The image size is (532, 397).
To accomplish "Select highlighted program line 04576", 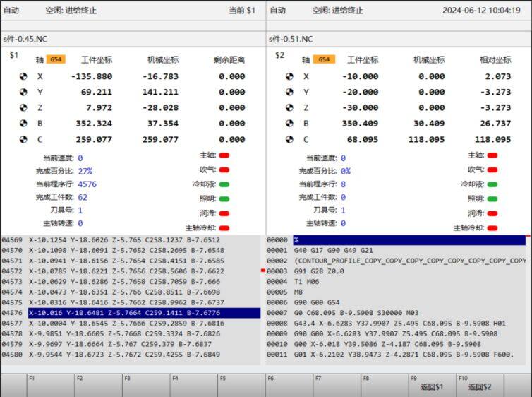I will pyautogui.click(x=144, y=313).
